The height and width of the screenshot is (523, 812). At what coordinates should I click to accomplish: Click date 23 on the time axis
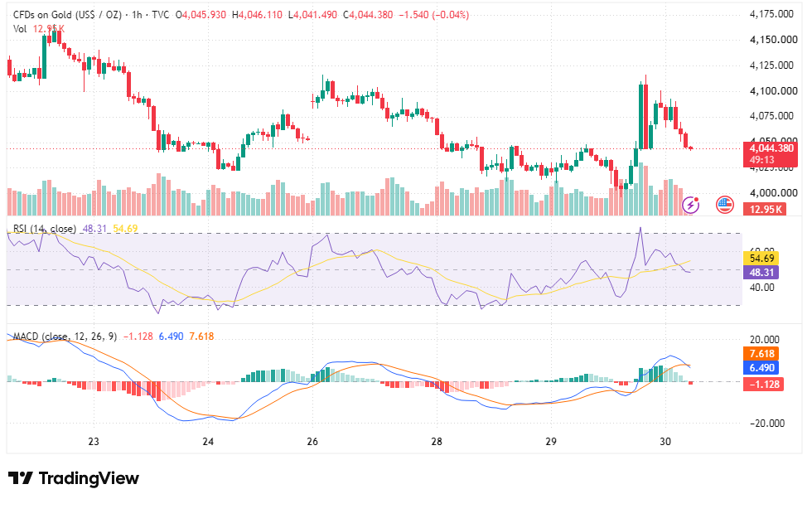pyautogui.click(x=93, y=441)
